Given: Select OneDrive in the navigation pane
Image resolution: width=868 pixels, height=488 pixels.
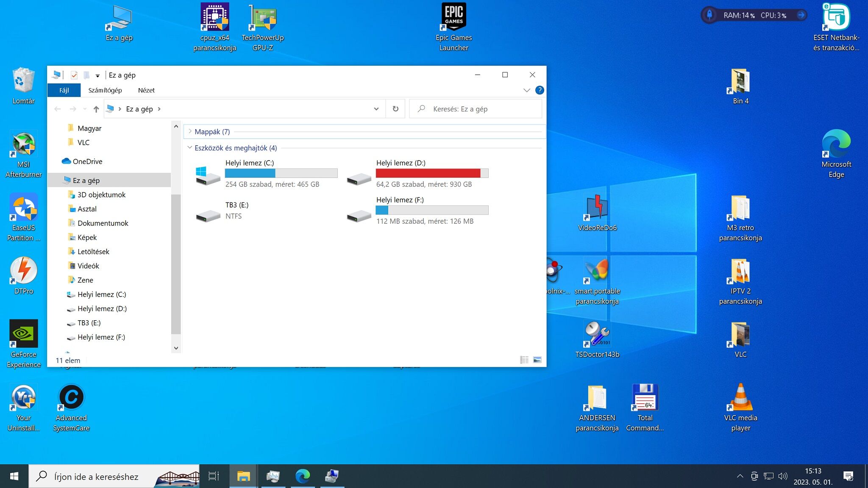Looking at the screenshot, I should point(87,161).
